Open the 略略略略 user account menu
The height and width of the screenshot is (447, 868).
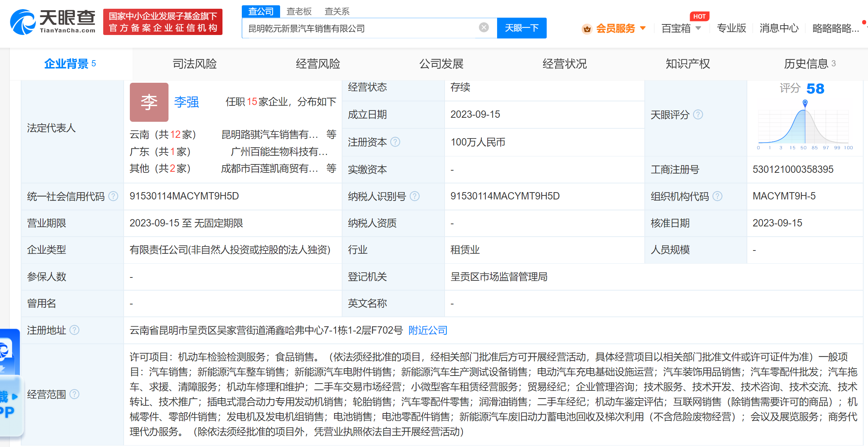point(835,28)
